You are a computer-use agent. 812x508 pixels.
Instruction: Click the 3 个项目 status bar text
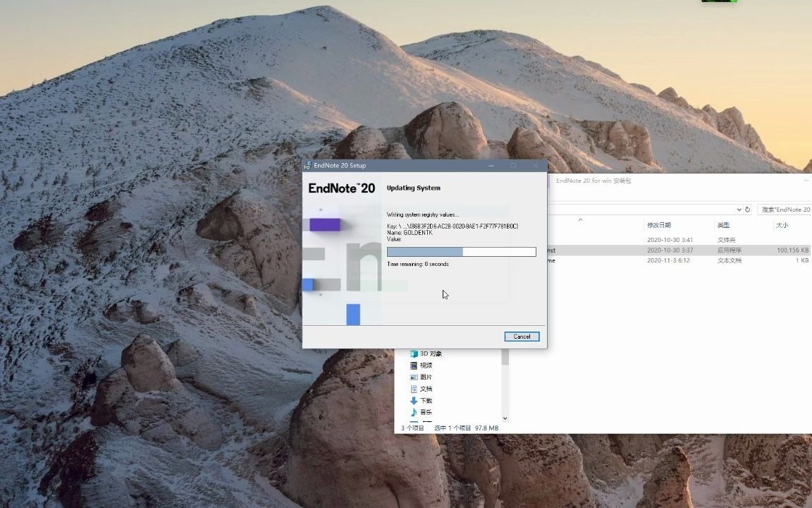tap(412, 428)
